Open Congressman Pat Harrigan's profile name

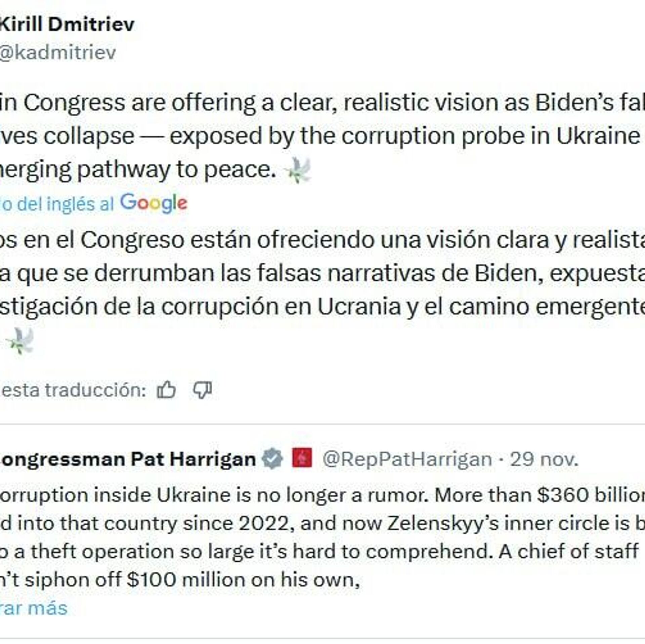(128, 459)
